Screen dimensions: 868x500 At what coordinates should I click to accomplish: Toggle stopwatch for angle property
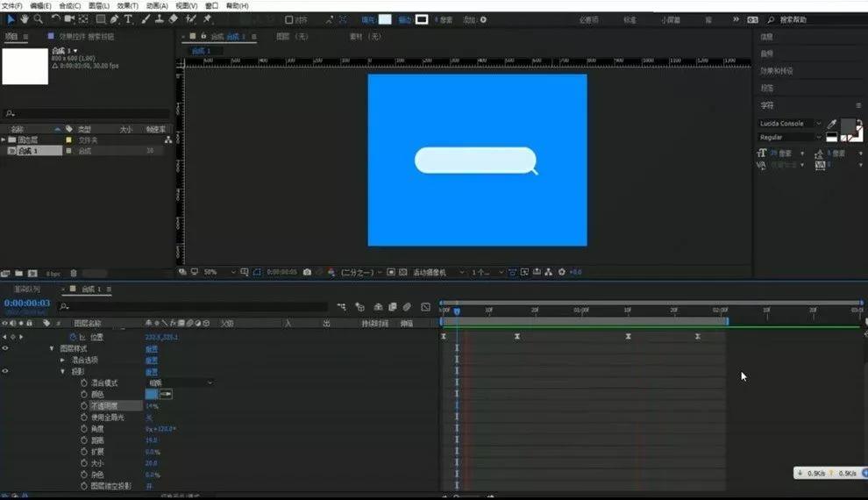[84, 429]
